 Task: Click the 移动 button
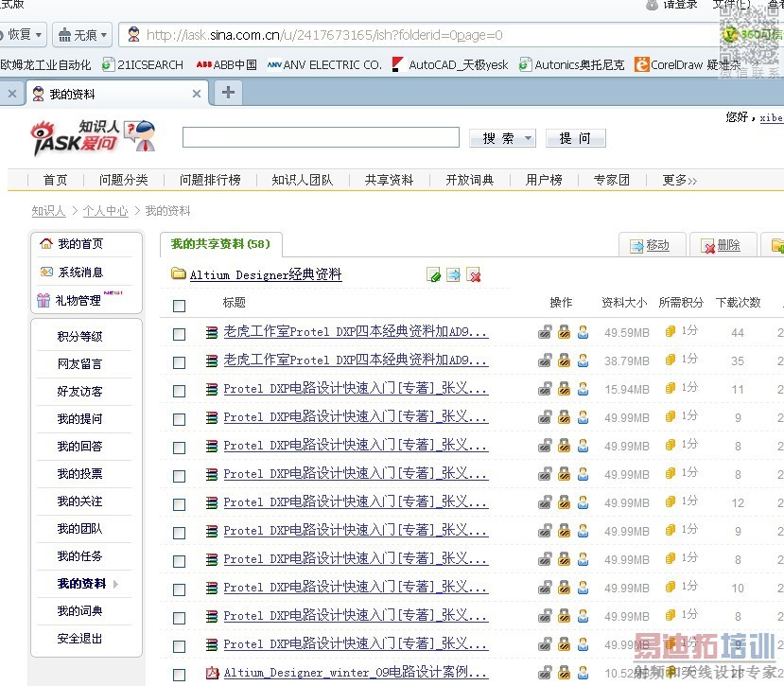tap(651, 245)
